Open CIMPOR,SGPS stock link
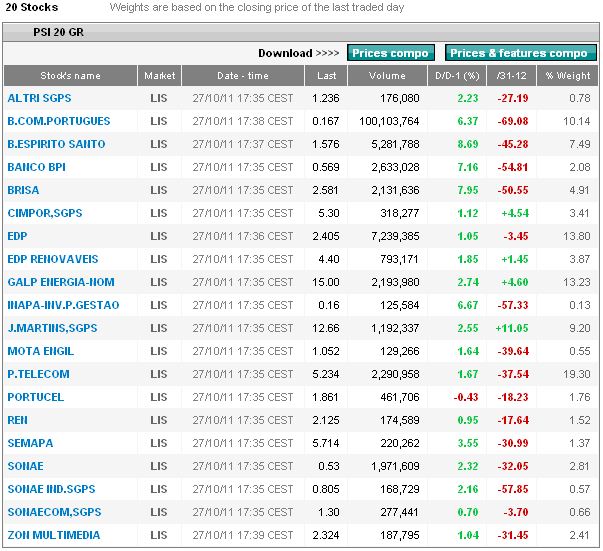This screenshot has width=603, height=551. [x=45, y=213]
